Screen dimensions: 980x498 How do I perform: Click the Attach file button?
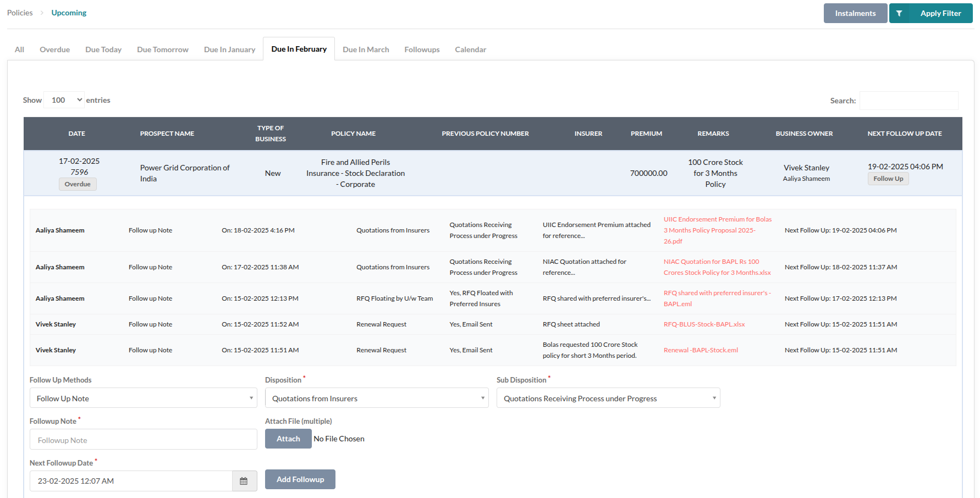288,439
